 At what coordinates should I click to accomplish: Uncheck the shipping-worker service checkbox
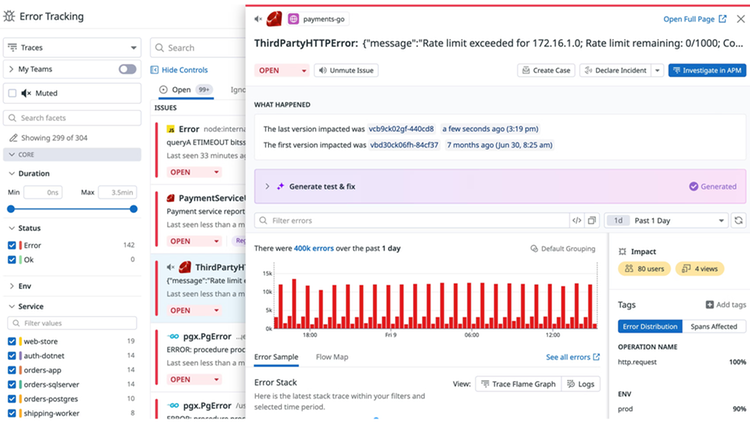coord(12,413)
